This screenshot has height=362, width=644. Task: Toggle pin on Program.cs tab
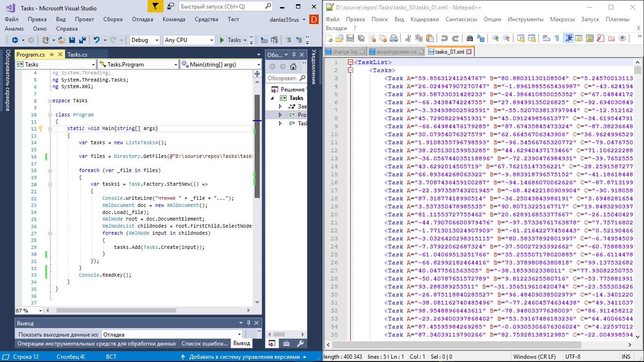click(x=52, y=55)
